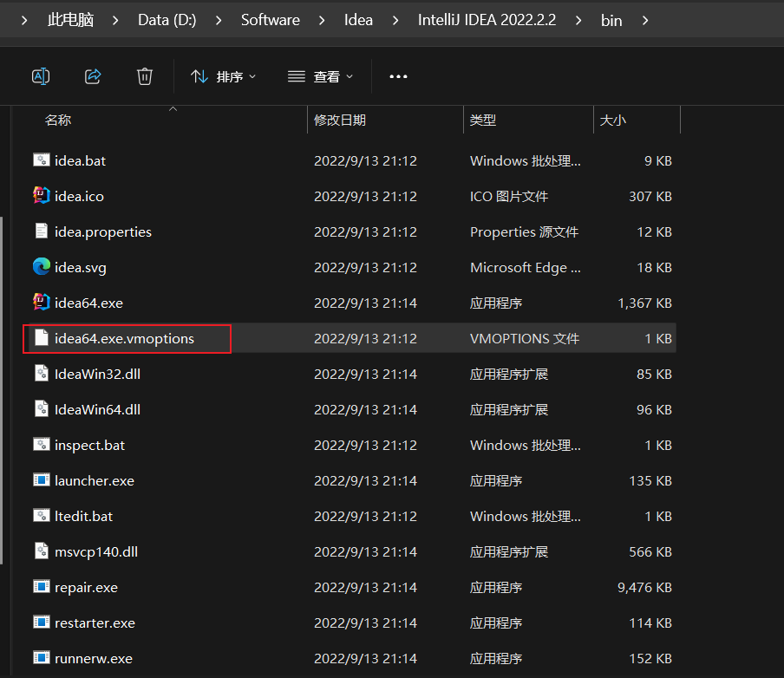The height and width of the screenshot is (678, 784).
Task: Expand chevron after Data (D:)
Action: [219, 21]
